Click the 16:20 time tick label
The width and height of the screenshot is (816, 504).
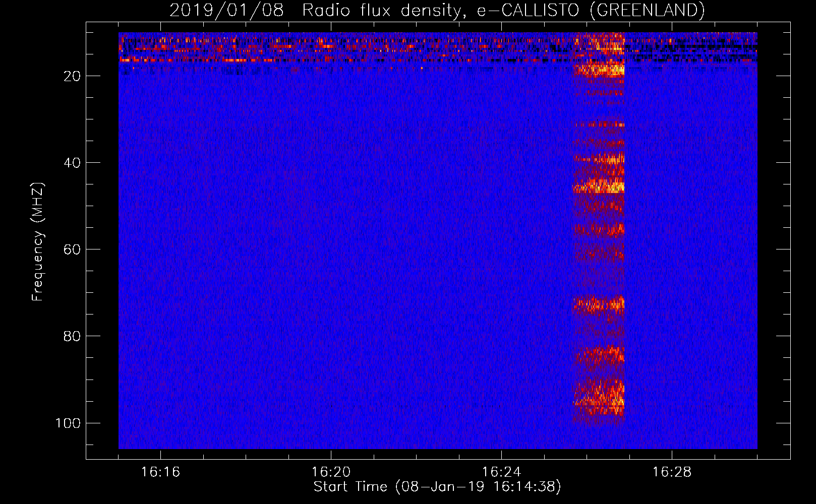(331, 472)
